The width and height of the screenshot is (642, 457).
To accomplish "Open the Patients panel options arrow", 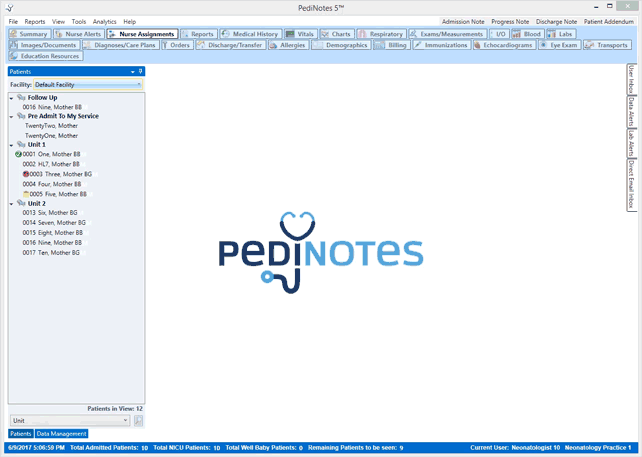I will 133,72.
